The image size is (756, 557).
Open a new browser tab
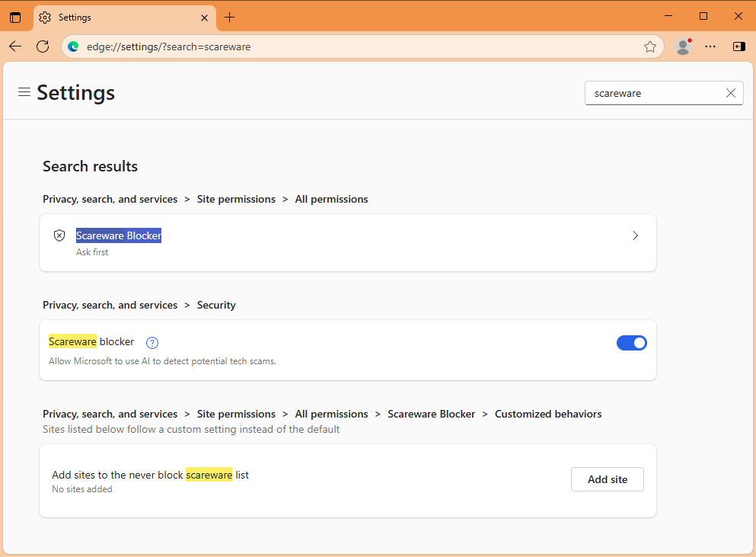point(229,18)
